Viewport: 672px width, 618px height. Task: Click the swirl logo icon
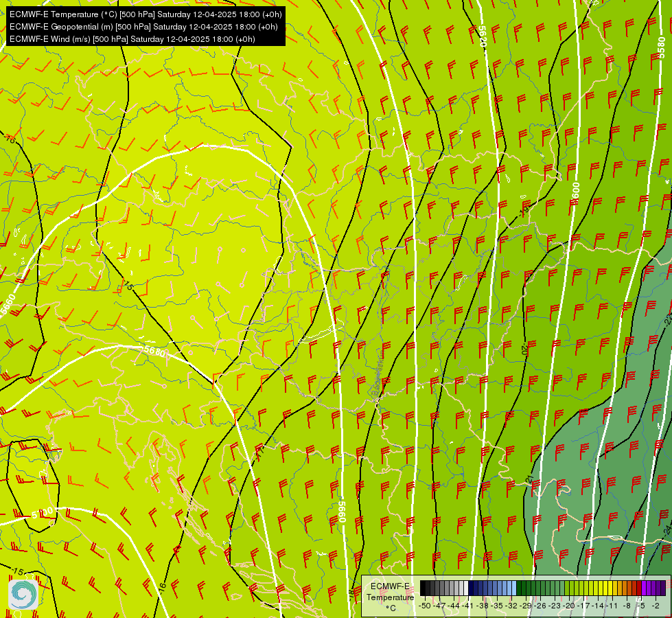pos(23,595)
